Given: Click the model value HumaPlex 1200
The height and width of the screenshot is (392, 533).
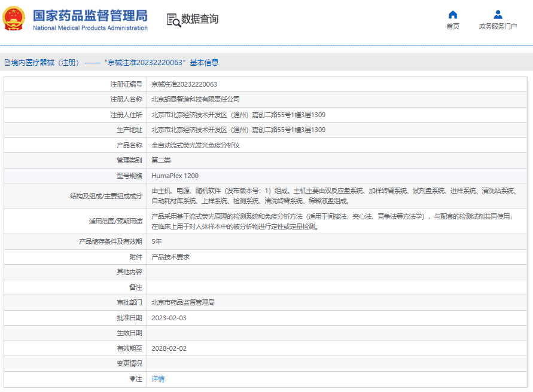Looking at the screenshot, I should (x=175, y=176).
